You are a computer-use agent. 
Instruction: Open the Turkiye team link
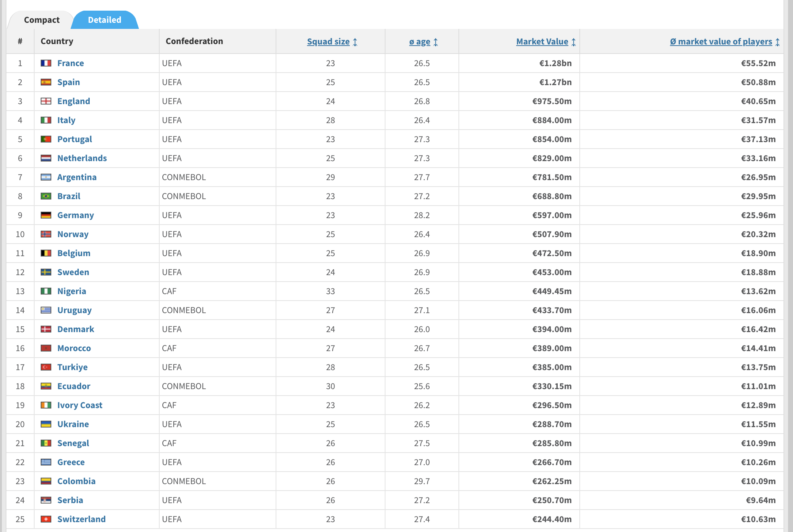click(73, 367)
